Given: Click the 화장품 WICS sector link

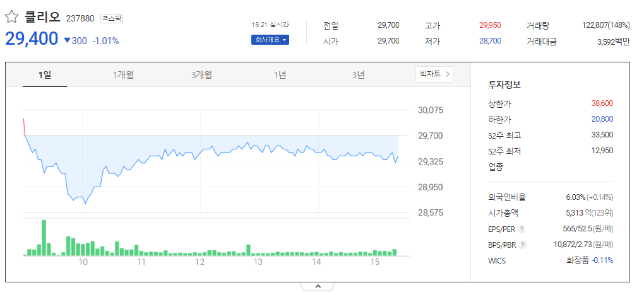Looking at the screenshot, I should (x=578, y=260).
